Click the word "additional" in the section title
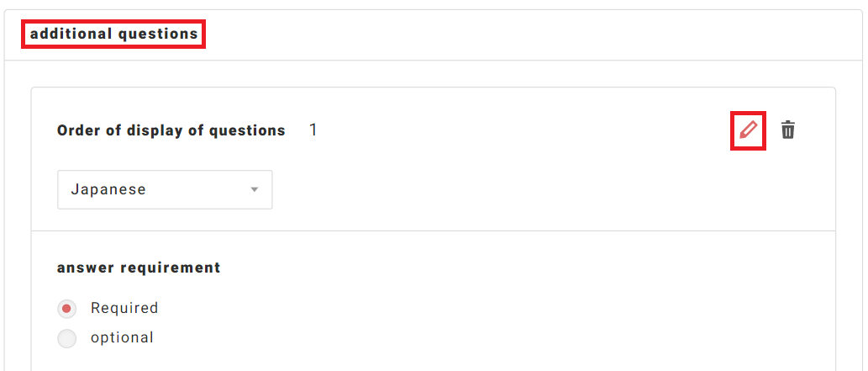The height and width of the screenshot is (371, 868). point(71,34)
